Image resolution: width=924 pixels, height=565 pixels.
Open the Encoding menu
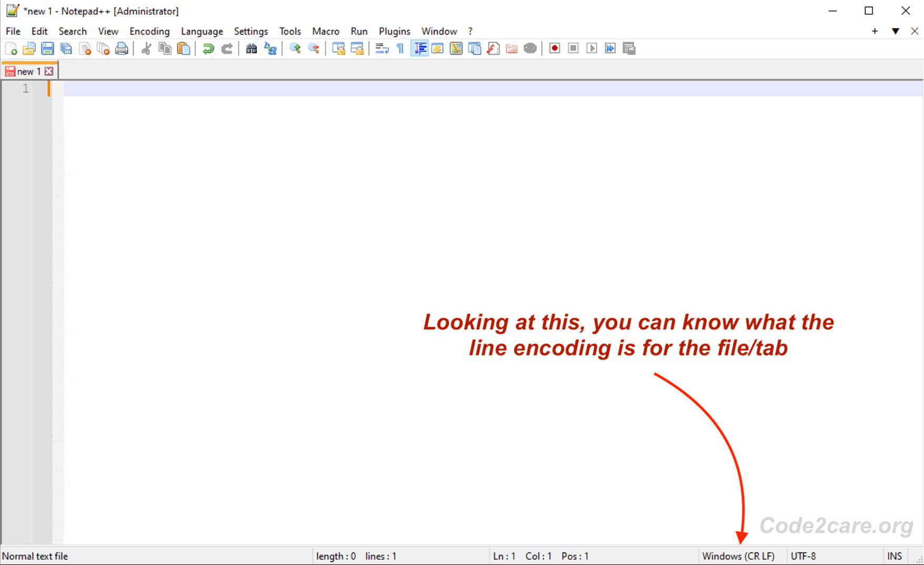(149, 31)
